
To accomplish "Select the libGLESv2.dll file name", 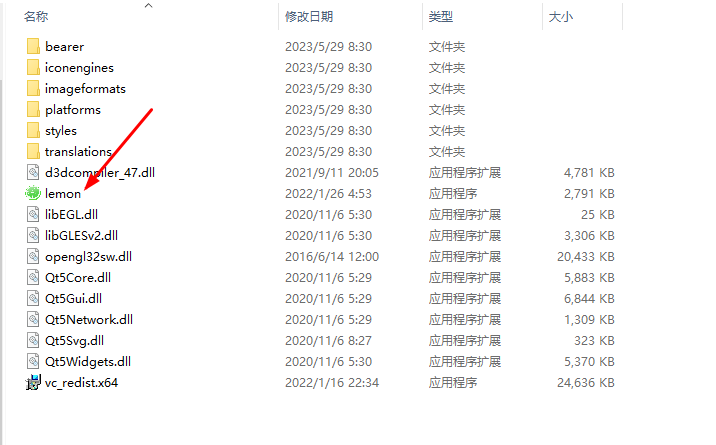I will (81, 236).
